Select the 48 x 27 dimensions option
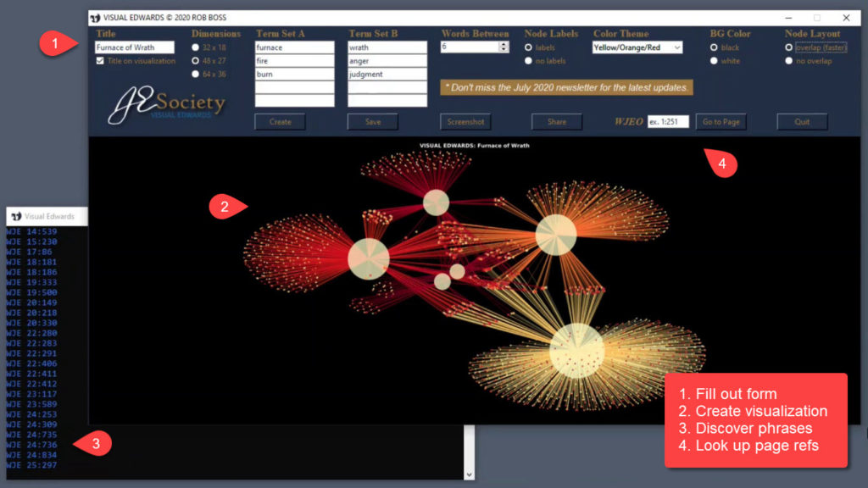Image resolution: width=868 pixels, height=488 pixels. pos(196,61)
